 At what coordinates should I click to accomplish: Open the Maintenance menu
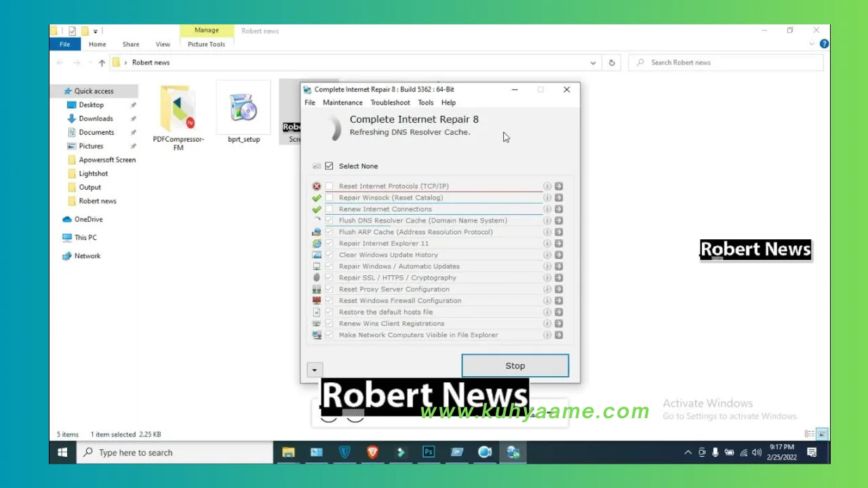pyautogui.click(x=342, y=103)
